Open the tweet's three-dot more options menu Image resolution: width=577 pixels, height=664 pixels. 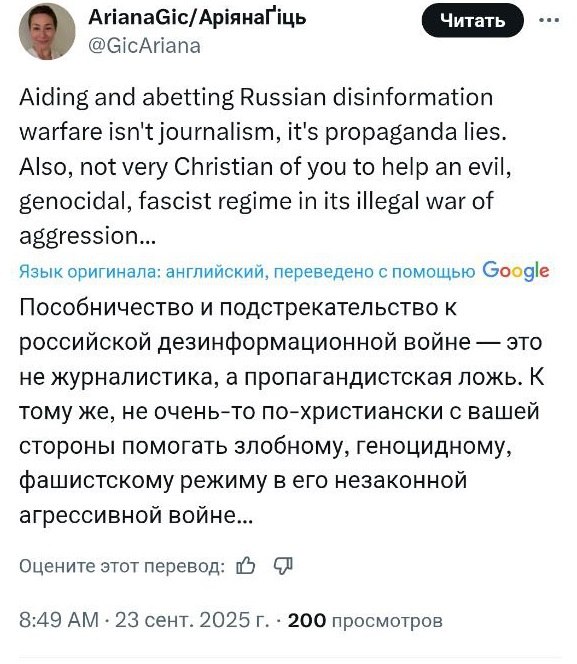pos(549,19)
